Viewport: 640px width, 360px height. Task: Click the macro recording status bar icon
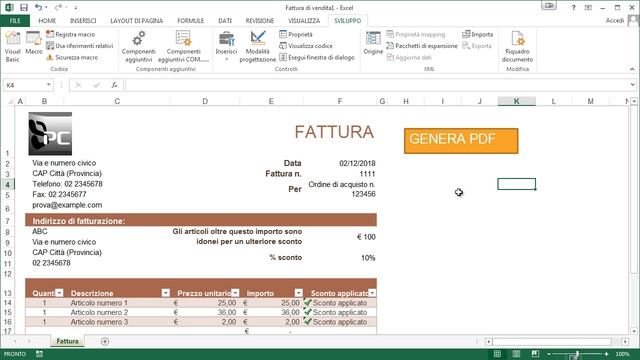click(39, 354)
